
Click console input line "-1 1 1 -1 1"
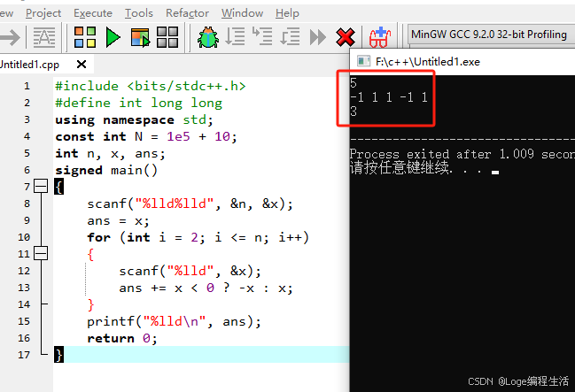pyautogui.click(x=389, y=97)
